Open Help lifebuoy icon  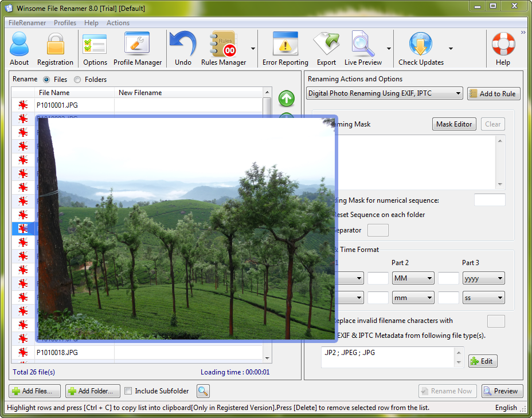503,44
